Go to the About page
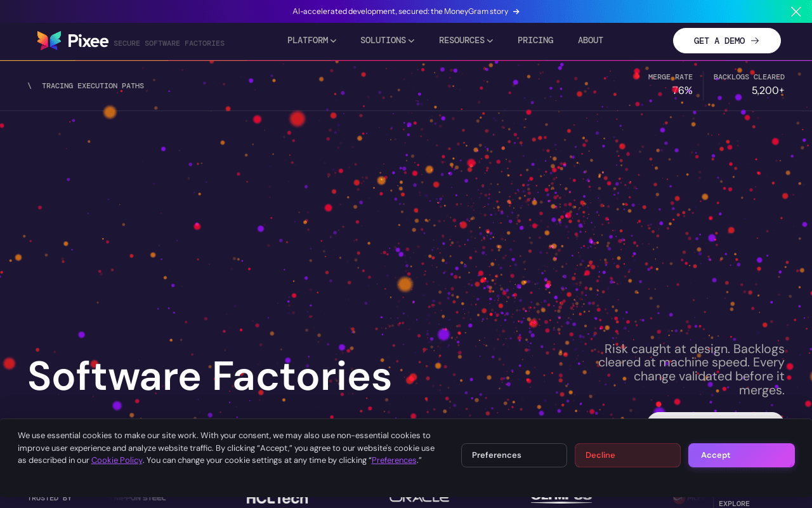Screen dimensions: 812x508 [x=591, y=40]
